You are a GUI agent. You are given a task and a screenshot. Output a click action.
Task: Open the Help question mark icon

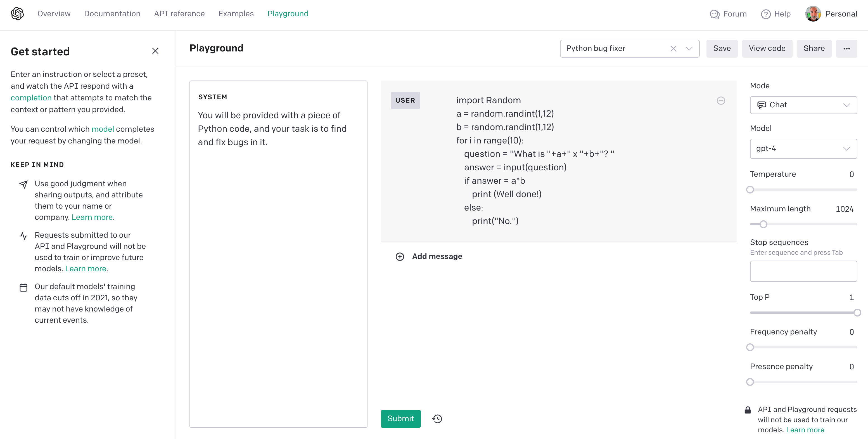pos(765,14)
